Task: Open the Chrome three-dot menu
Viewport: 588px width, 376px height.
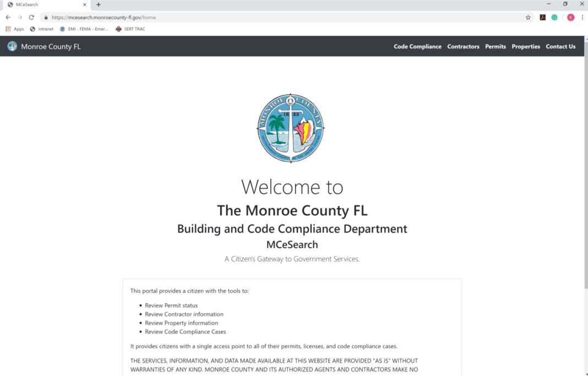Action: (x=582, y=17)
